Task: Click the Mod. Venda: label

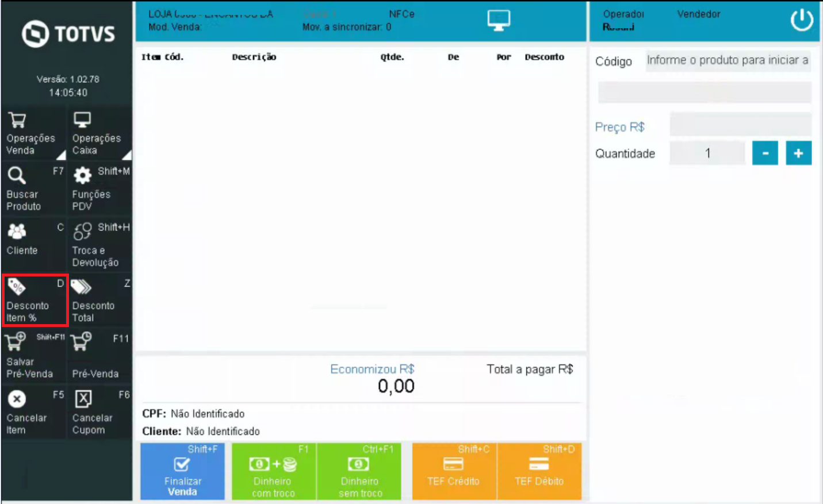Action: 175,27
